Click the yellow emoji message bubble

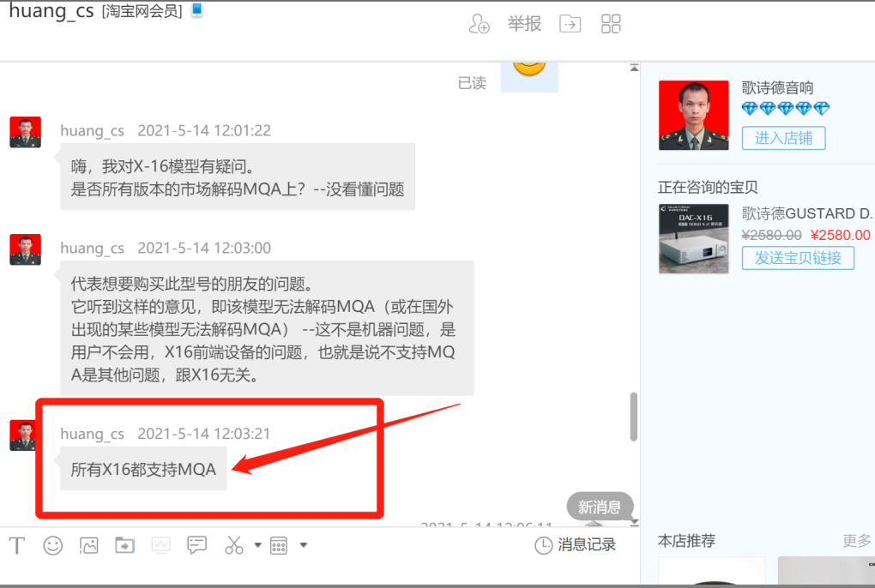pos(529,77)
